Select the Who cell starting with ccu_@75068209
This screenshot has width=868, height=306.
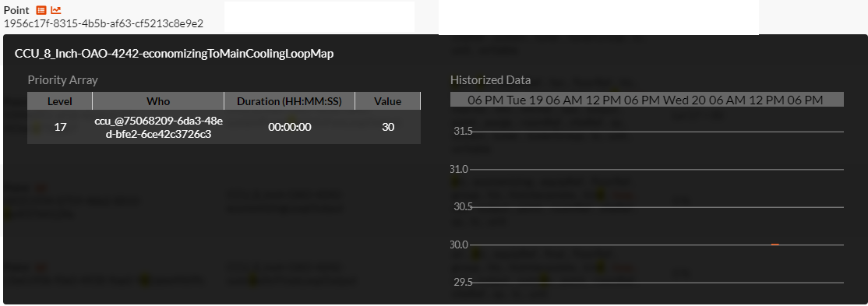(x=158, y=127)
